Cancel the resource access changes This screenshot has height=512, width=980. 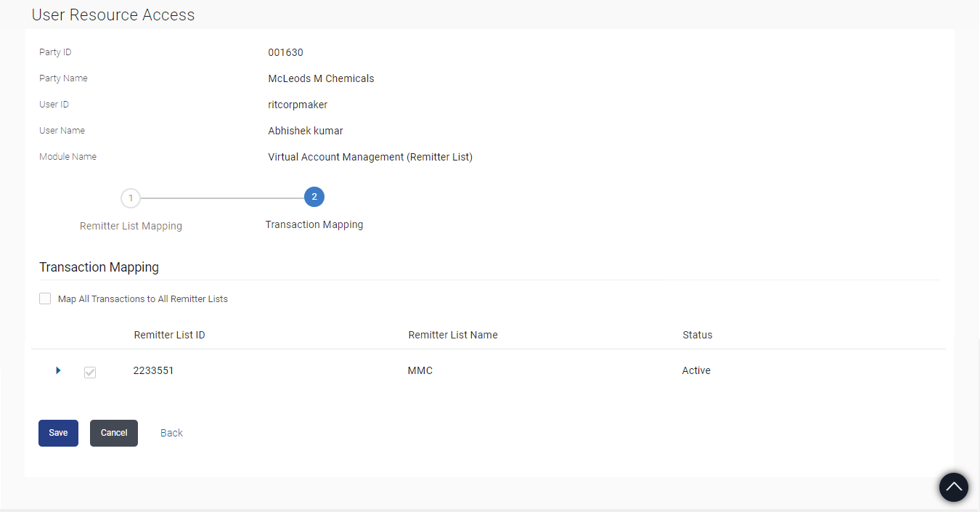coord(114,433)
